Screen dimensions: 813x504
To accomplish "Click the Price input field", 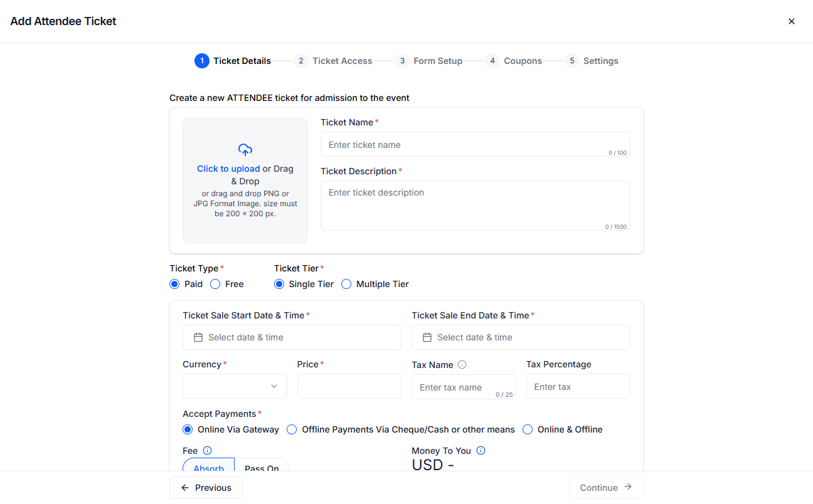I will (349, 386).
